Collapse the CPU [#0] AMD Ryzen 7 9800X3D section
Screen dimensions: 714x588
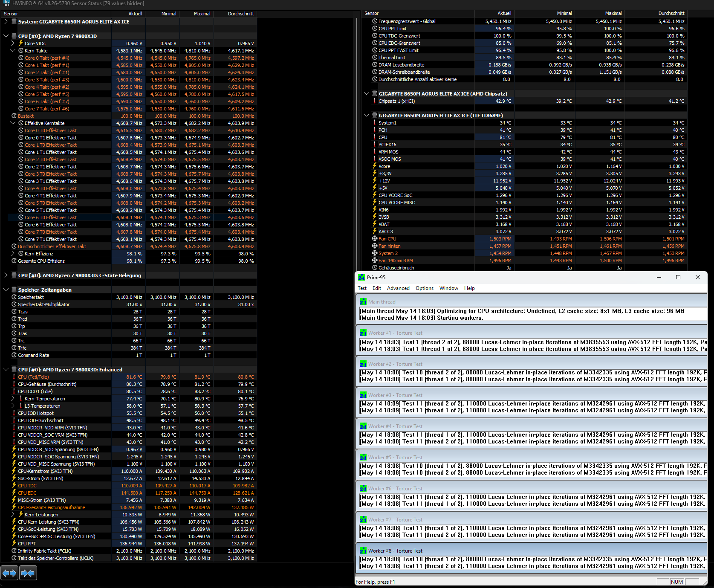tap(6, 36)
